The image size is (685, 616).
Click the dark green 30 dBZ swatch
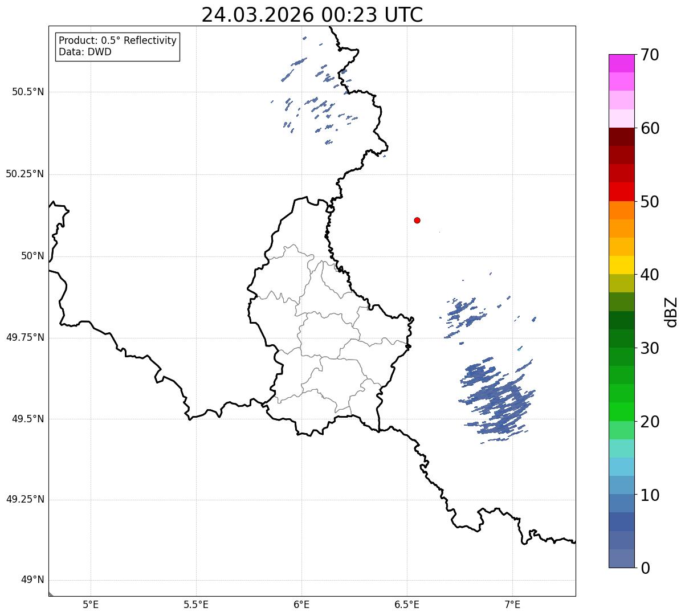click(x=621, y=338)
